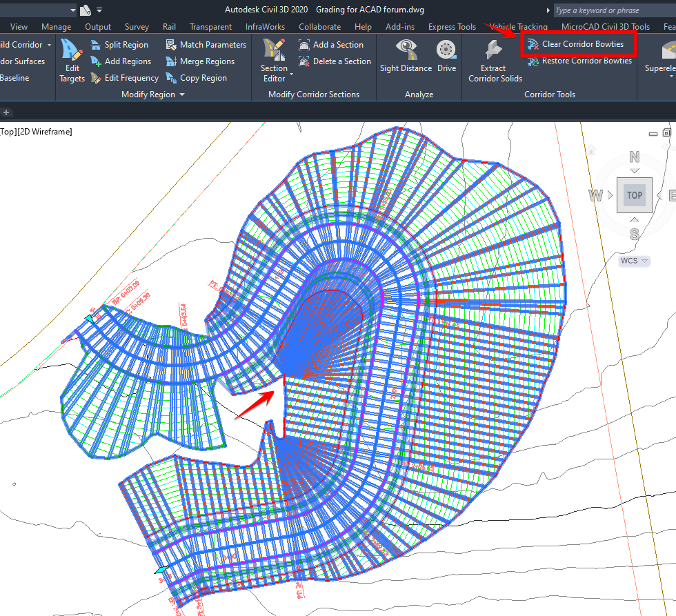Click Clear Corridor Bowties
This screenshot has width=676, height=616.
(577, 43)
